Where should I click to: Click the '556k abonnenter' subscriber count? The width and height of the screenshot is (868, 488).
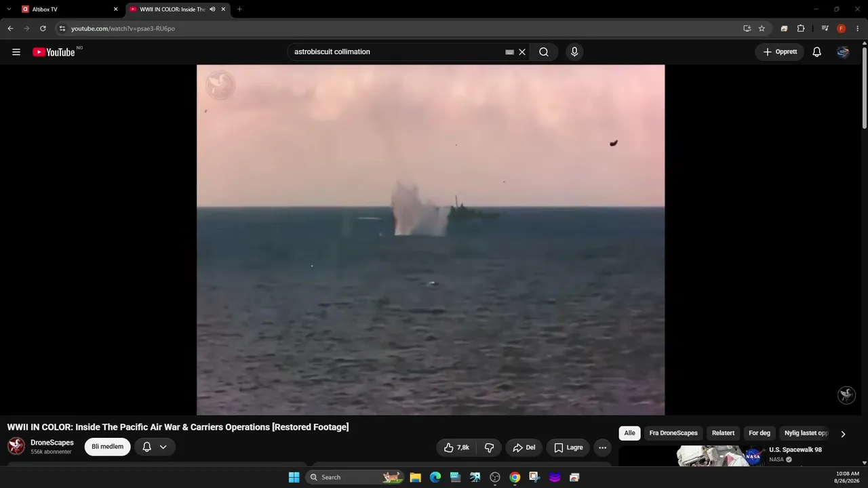pos(51,452)
